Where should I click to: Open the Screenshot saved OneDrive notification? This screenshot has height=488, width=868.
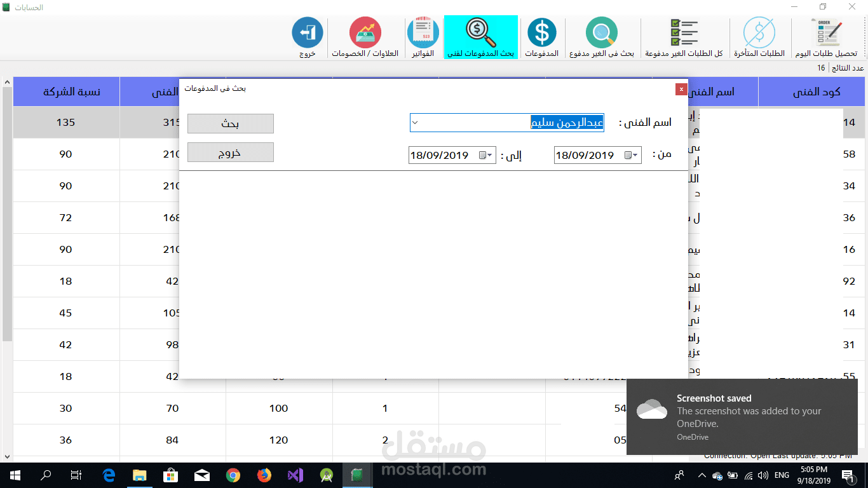point(742,417)
